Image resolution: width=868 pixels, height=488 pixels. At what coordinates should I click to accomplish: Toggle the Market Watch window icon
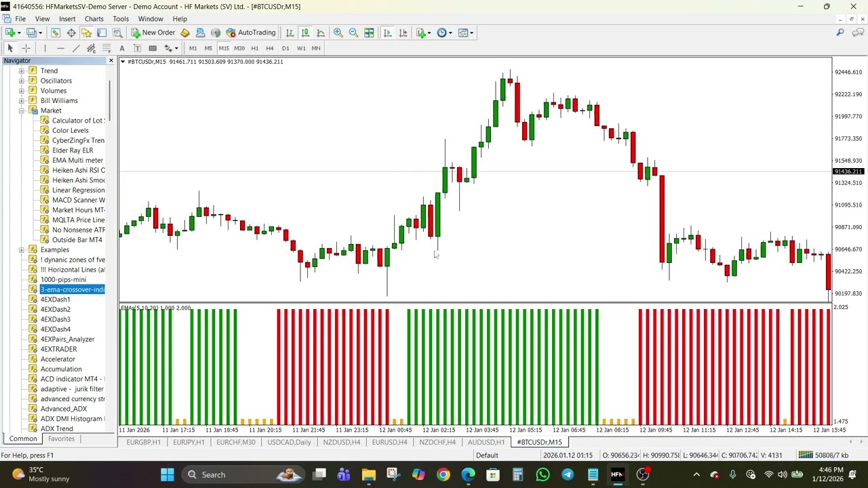(x=56, y=33)
